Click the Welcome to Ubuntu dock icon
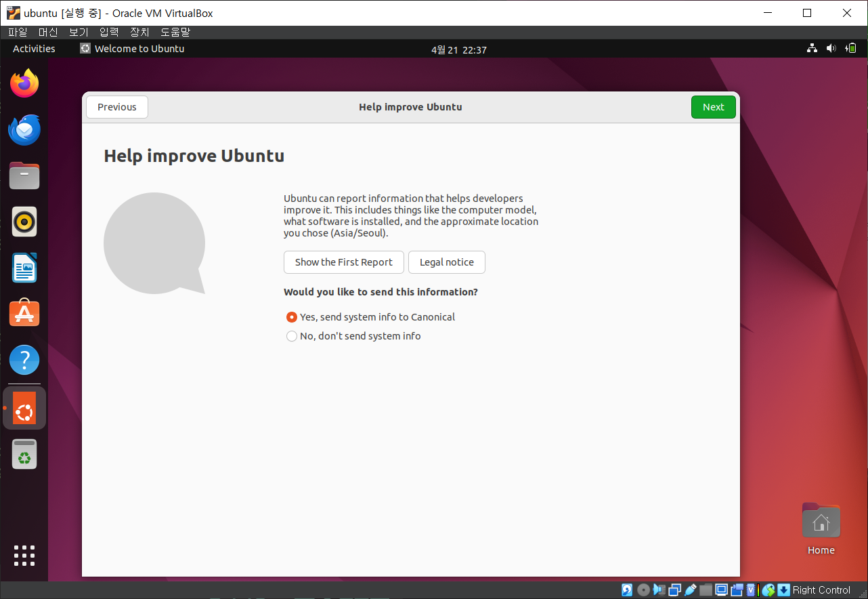 24,408
